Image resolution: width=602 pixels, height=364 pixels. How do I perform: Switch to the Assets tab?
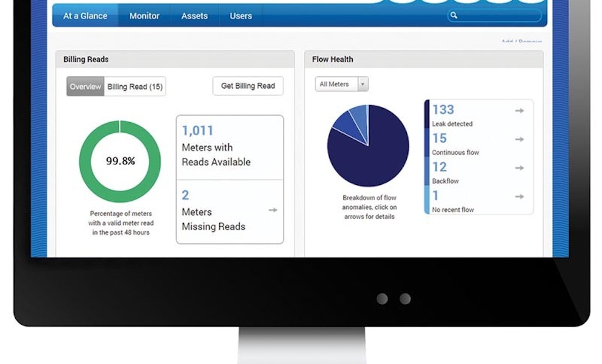194,16
